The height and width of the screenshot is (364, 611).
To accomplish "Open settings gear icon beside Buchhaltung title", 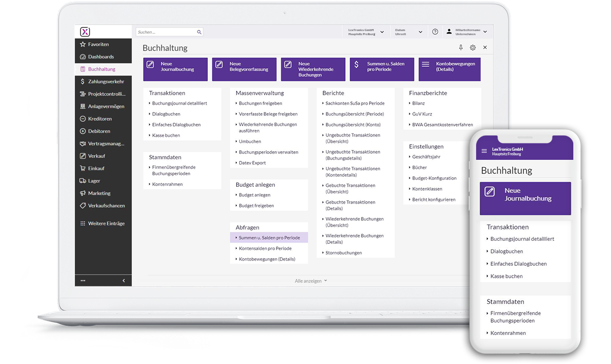I will tap(473, 47).
